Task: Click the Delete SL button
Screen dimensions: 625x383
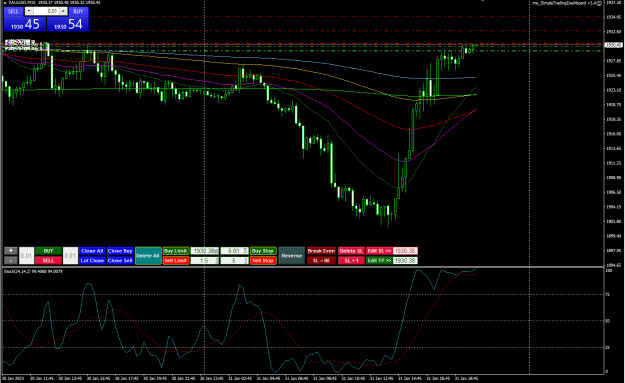Action: pyautogui.click(x=351, y=251)
